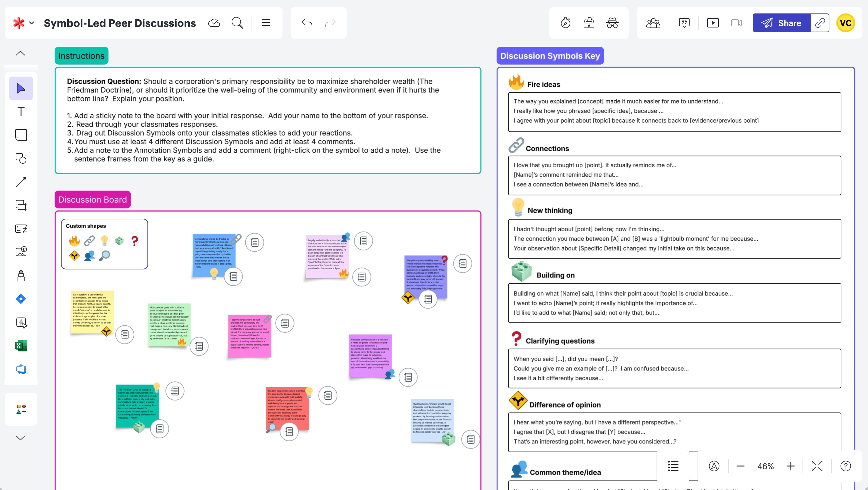
Task: Start presentation mode play icon
Action: [713, 23]
